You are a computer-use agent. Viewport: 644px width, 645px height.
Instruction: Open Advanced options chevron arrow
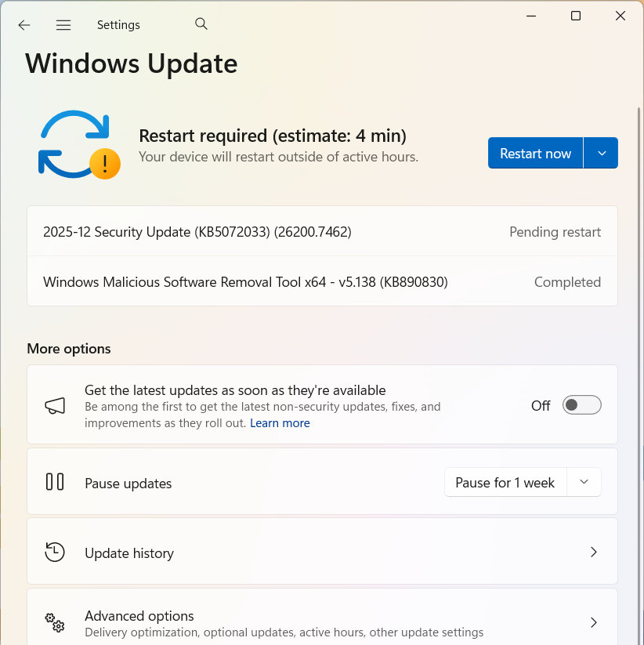pyautogui.click(x=593, y=622)
